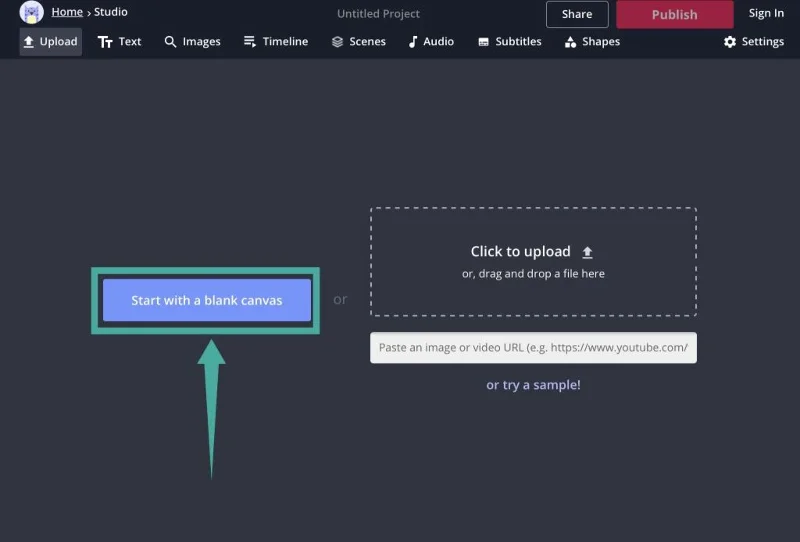Viewport: 800px width, 542px height.
Task: Click the Untitled Project title
Action: tap(379, 14)
